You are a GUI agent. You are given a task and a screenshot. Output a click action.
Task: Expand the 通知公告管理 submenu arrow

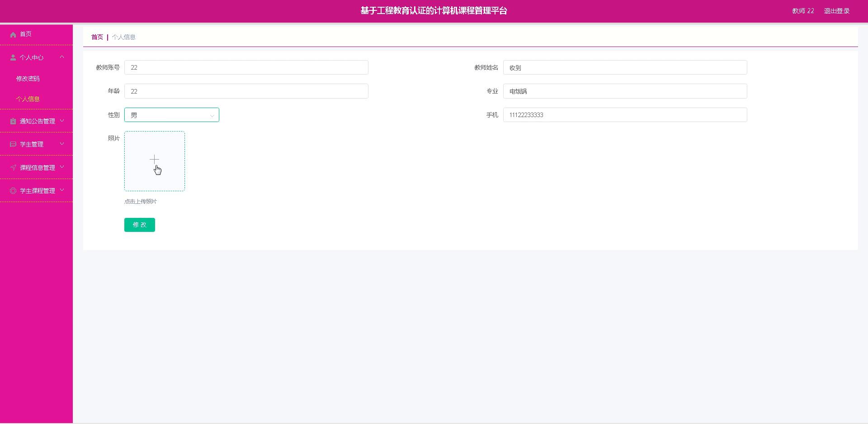[62, 121]
